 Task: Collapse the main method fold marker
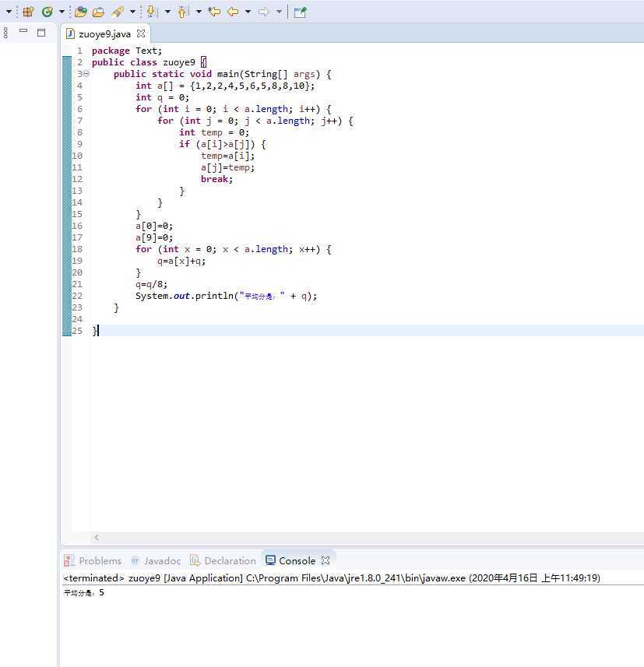pos(86,74)
